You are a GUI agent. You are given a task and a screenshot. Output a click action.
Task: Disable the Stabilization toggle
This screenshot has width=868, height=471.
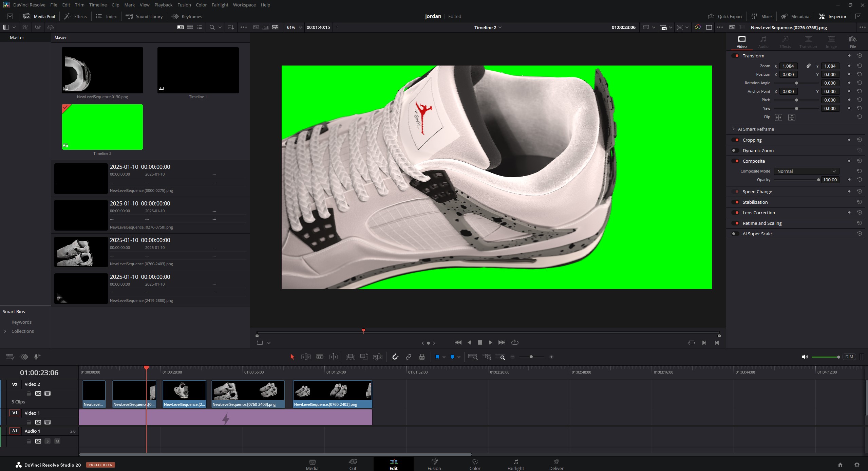(736, 202)
